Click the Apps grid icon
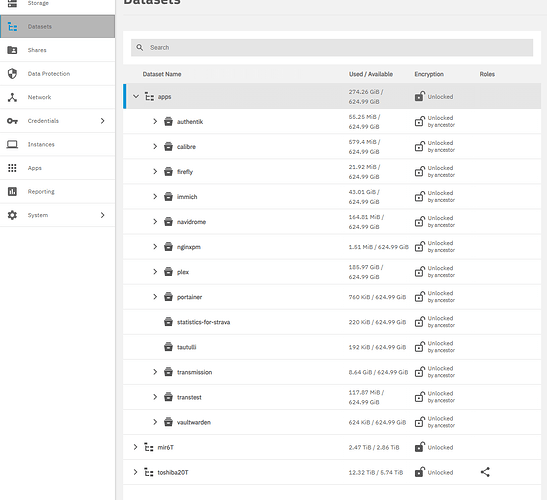The image size is (547, 500). point(12,168)
